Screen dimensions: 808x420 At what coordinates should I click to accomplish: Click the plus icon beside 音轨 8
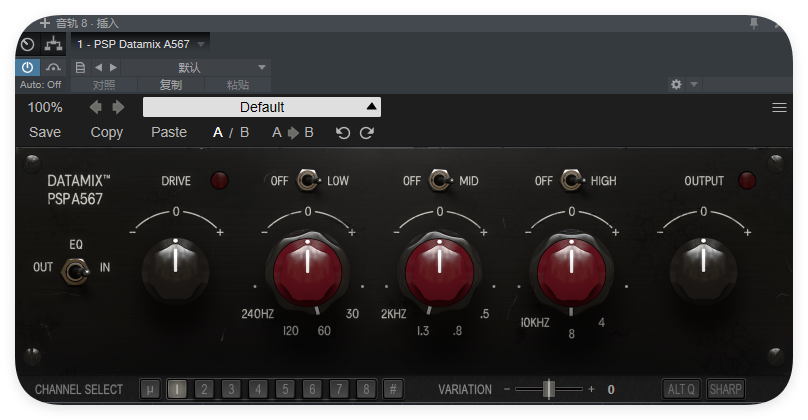coord(45,23)
